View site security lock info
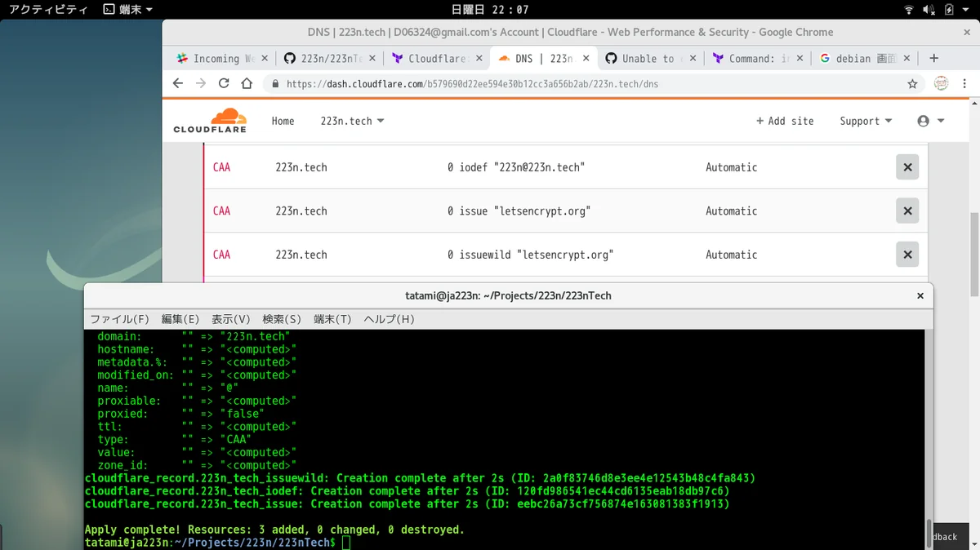Screen dimensions: 980x550 coord(275,84)
